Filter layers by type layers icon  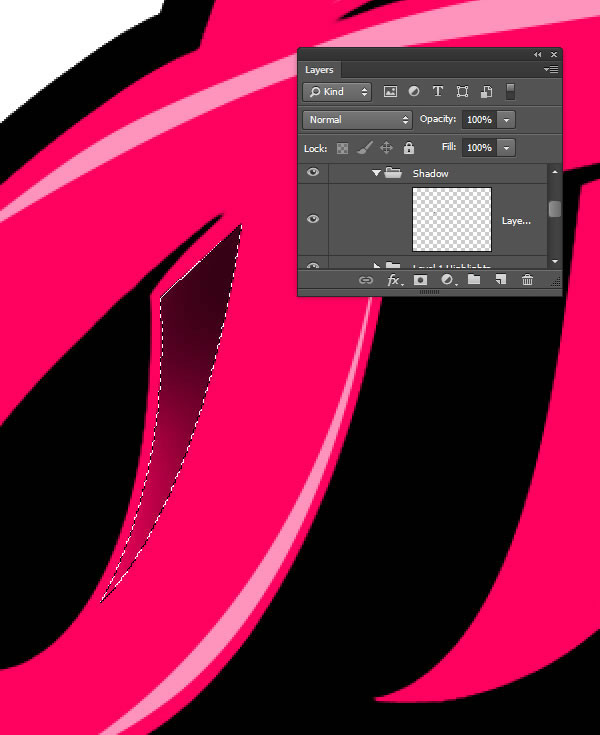pyautogui.click(x=438, y=92)
